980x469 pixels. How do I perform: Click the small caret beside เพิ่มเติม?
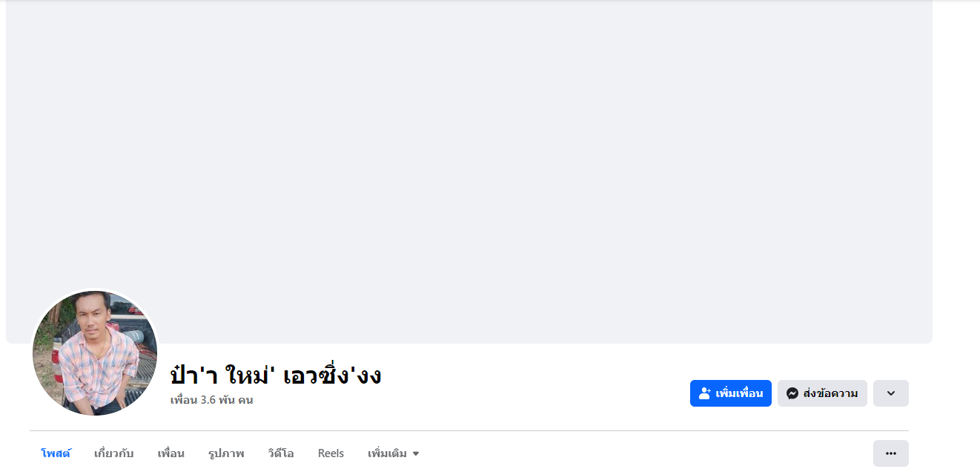416,453
